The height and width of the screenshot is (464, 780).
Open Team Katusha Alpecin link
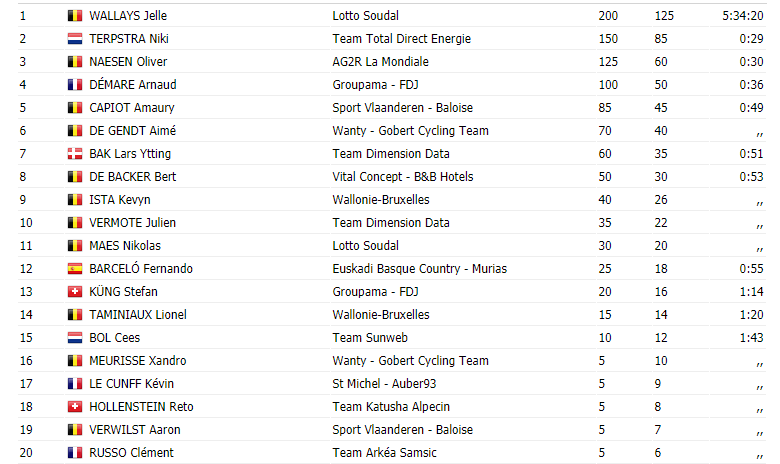[391, 407]
